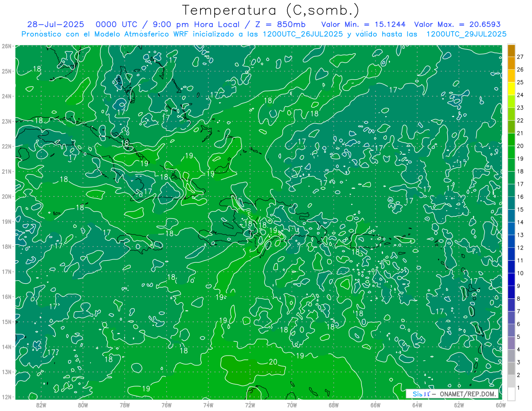Click the colorbar scale label '5'
The width and height of the screenshot is (532, 411).
click(518, 337)
